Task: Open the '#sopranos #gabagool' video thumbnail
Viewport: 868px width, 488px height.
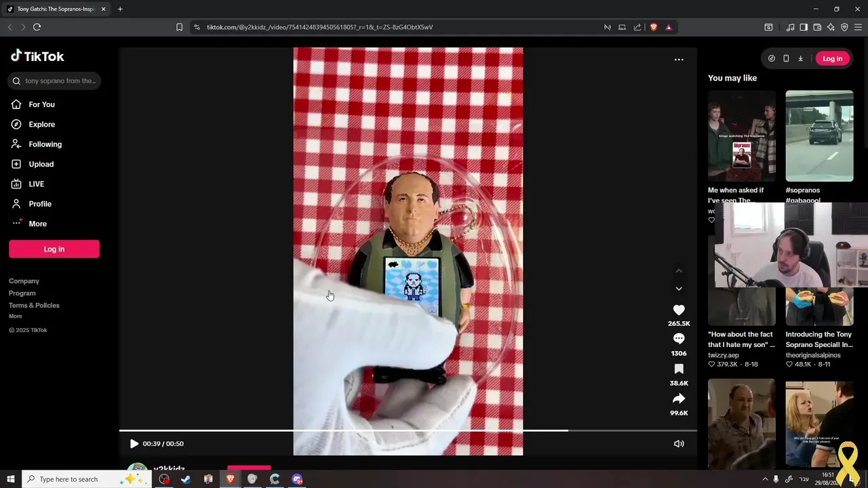Action: click(x=819, y=136)
